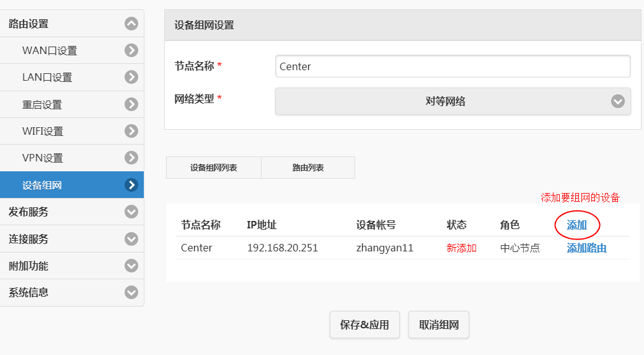Click arrow icon next to WAN口设置
644x355 pixels.
pyautogui.click(x=131, y=50)
